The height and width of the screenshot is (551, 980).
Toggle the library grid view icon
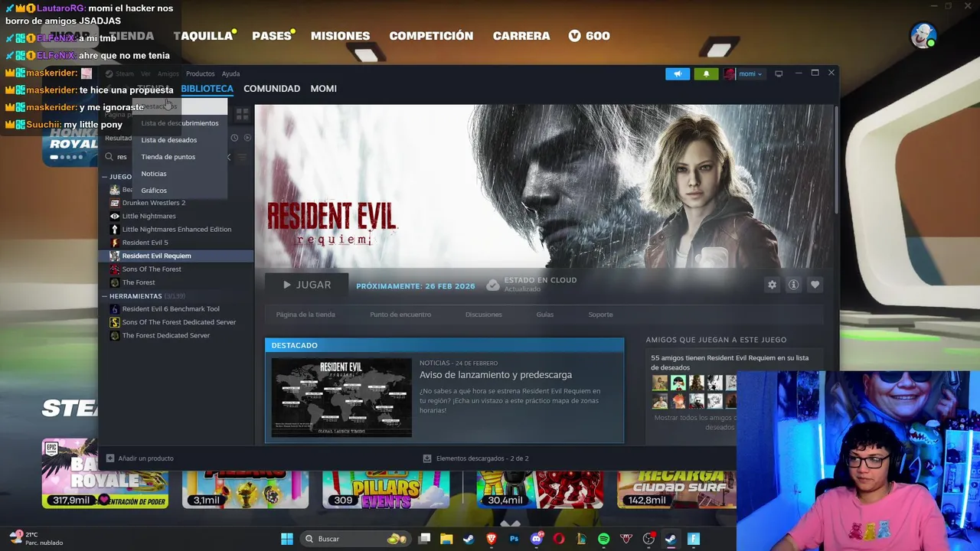click(x=242, y=115)
